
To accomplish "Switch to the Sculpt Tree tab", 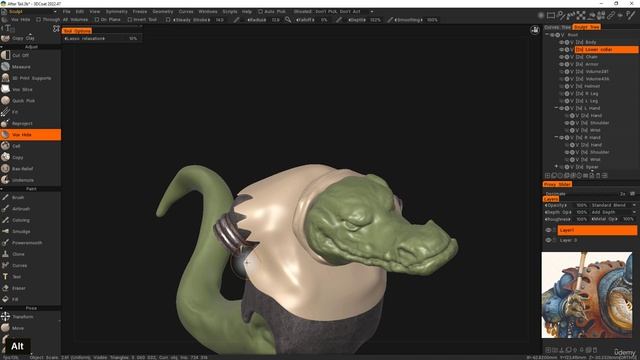I will click(x=586, y=27).
